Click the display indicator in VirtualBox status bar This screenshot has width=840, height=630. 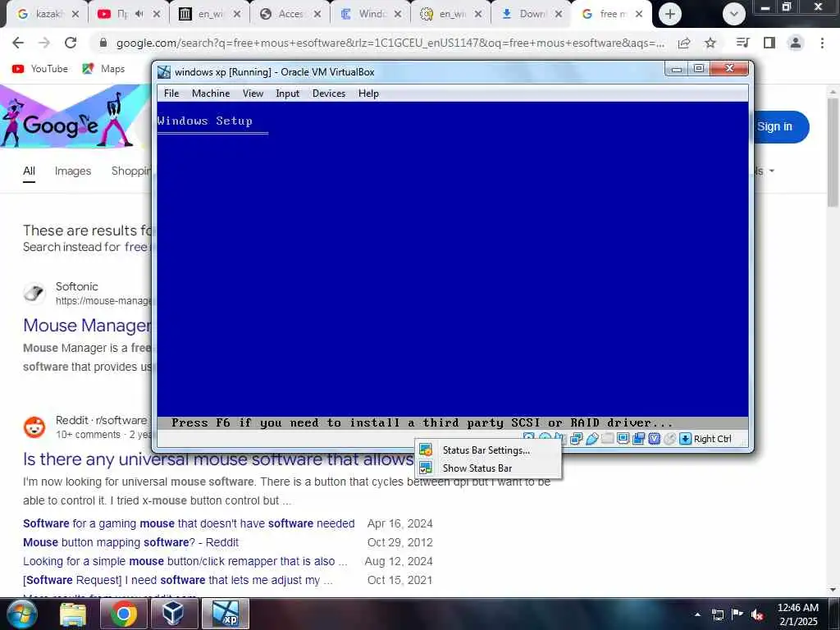[x=623, y=439]
